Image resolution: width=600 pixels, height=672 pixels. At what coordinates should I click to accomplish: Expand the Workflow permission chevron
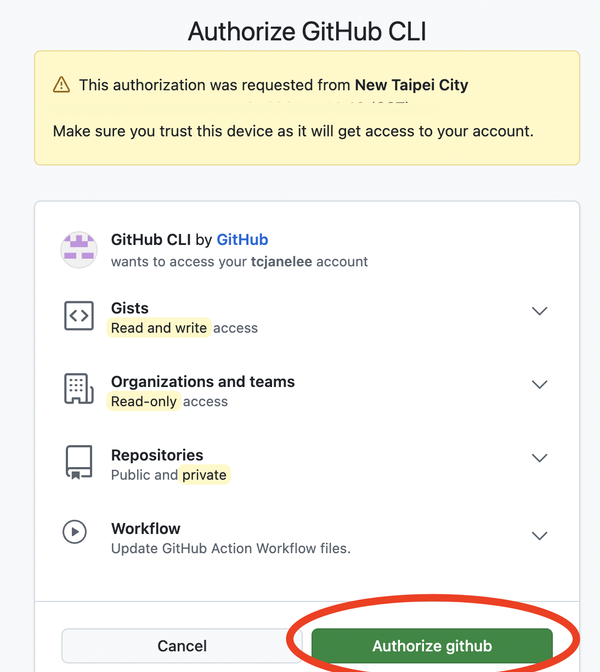click(539, 535)
